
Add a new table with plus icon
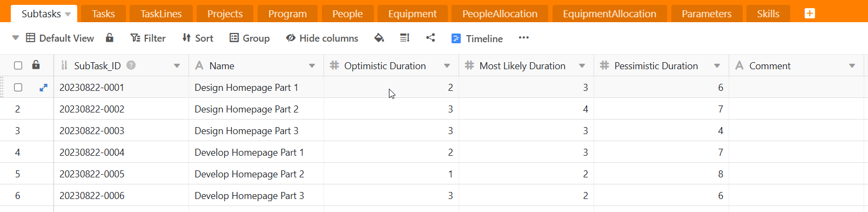tap(809, 14)
